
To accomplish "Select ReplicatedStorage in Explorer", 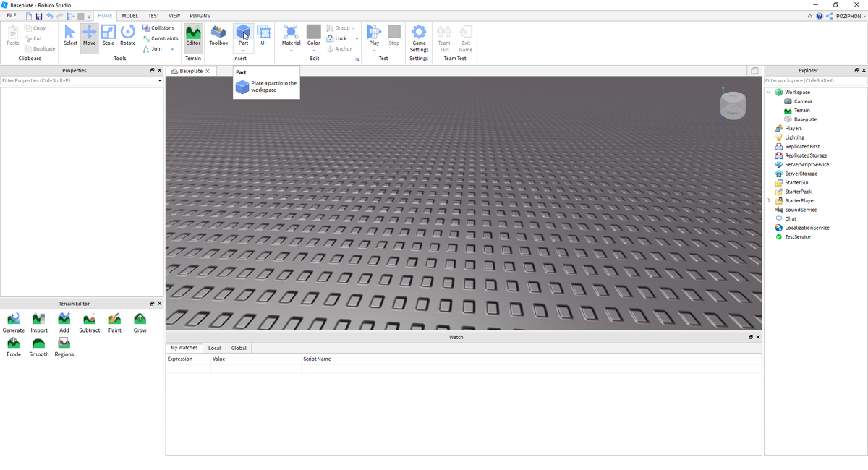I will pyautogui.click(x=806, y=155).
